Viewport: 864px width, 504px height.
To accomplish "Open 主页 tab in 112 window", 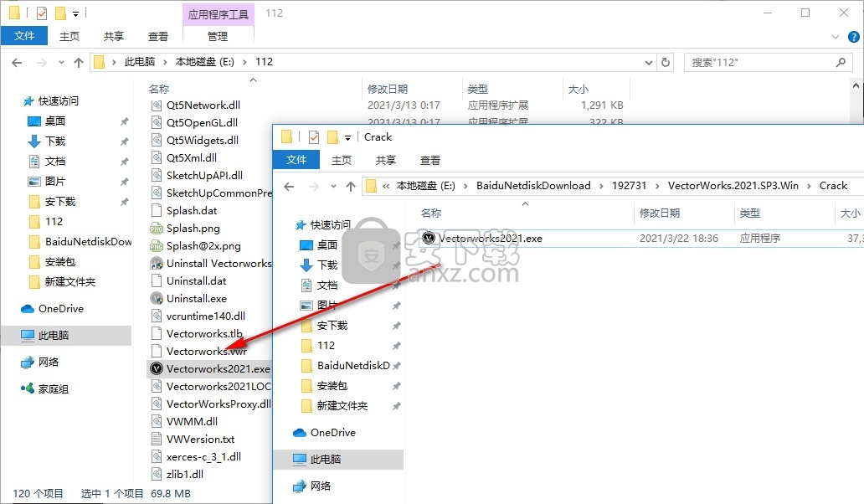I will [x=69, y=36].
